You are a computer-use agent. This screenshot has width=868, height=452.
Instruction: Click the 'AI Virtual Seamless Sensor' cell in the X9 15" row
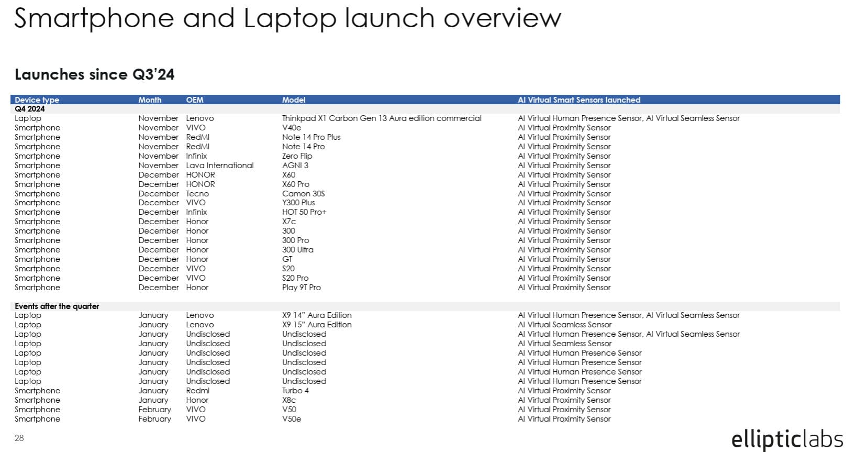[564, 325]
